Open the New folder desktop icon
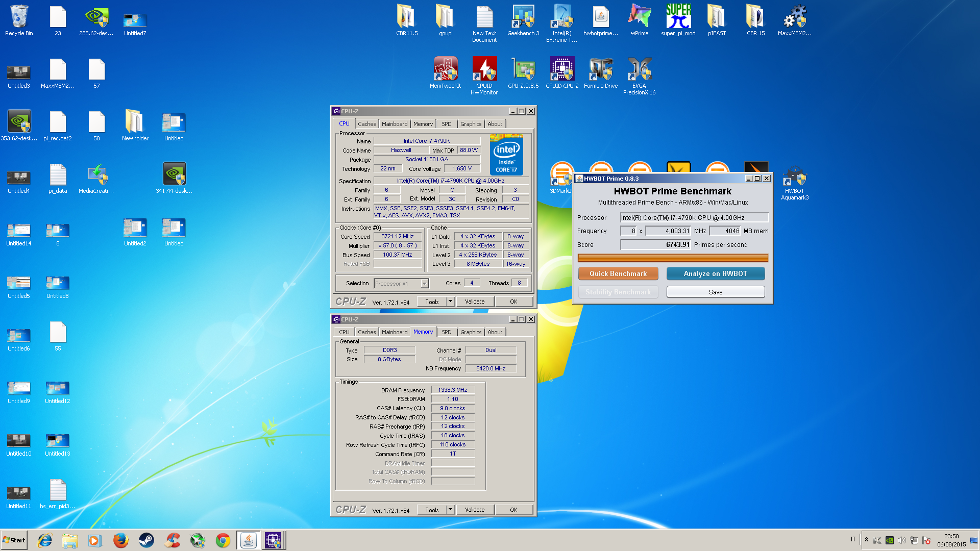This screenshot has height=551, width=980. pyautogui.click(x=135, y=126)
